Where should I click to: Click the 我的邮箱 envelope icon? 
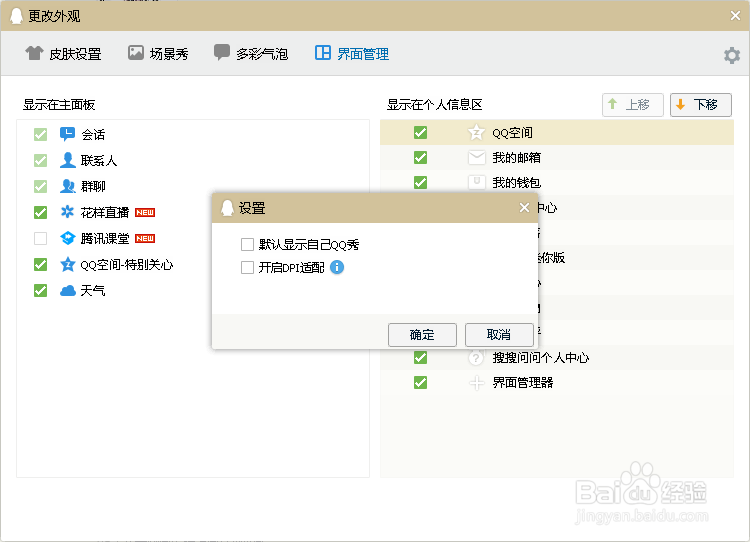coord(476,157)
